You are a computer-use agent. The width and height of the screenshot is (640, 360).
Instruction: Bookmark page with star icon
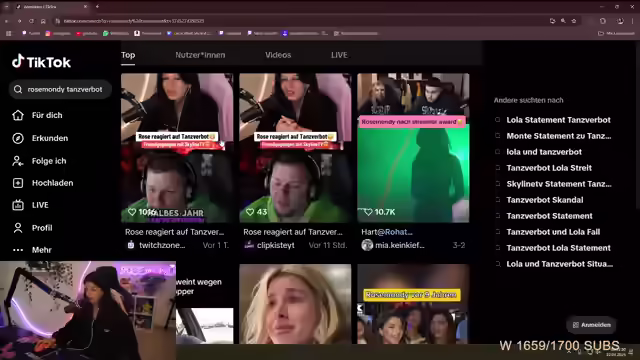click(574, 21)
